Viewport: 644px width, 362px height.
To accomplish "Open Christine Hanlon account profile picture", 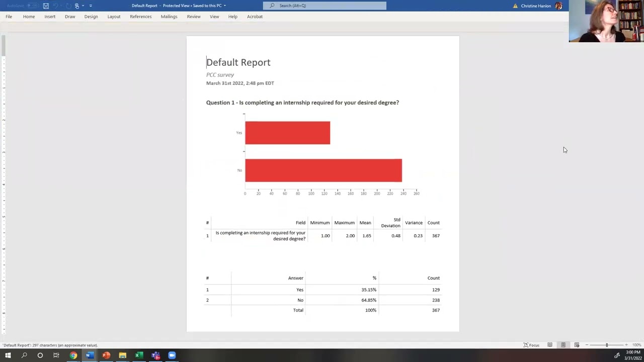I will point(558,6).
